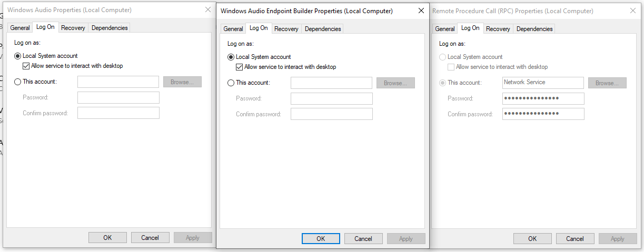Viewport: 644px width, 252px height.
Task: Click Apply in RPC Properties window
Action: [x=618, y=239]
